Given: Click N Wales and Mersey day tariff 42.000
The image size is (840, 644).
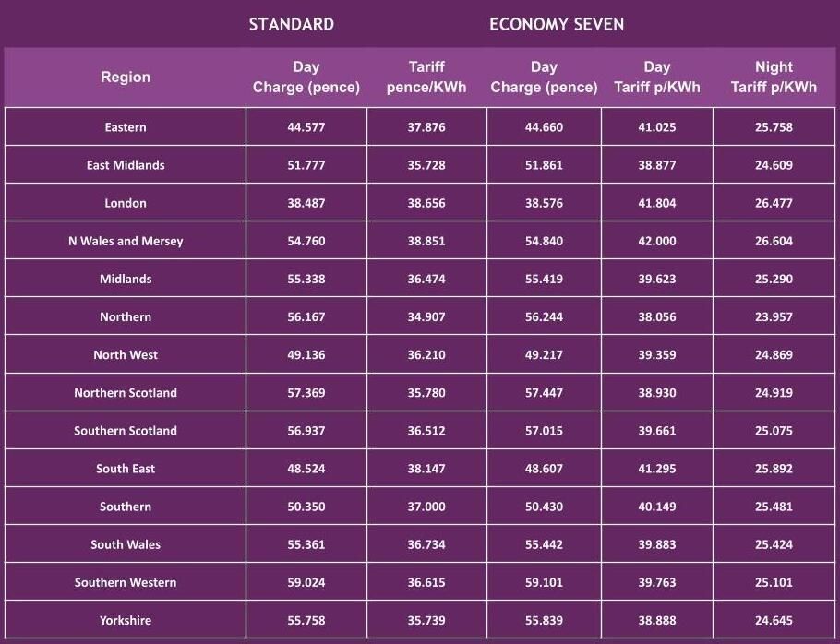Looking at the screenshot, I should 657,241.
